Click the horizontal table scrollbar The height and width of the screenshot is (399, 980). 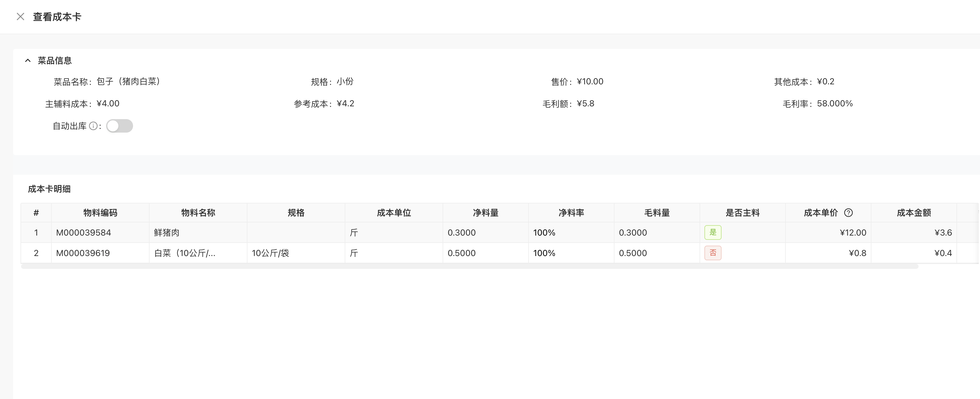[470, 266]
